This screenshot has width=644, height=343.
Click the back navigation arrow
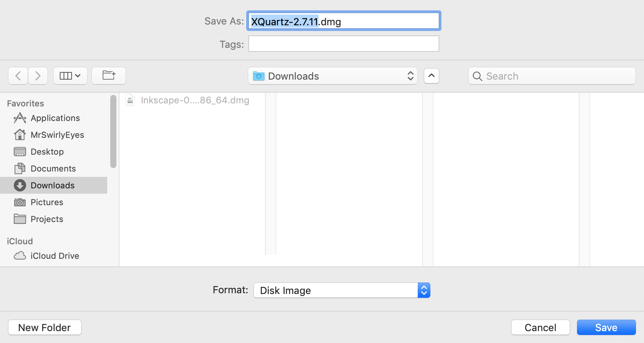[18, 76]
